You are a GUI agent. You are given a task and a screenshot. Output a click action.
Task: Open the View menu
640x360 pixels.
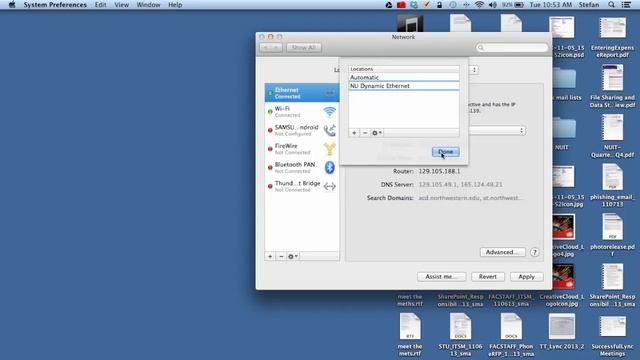coord(121,5)
